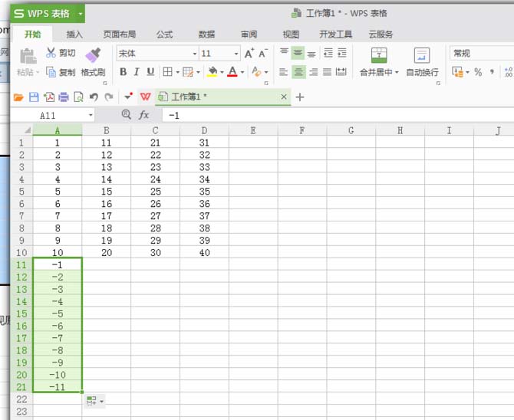This screenshot has height=420, width=514.
Task: Open the WPS 表格 application menu arrow
Action: (x=81, y=14)
